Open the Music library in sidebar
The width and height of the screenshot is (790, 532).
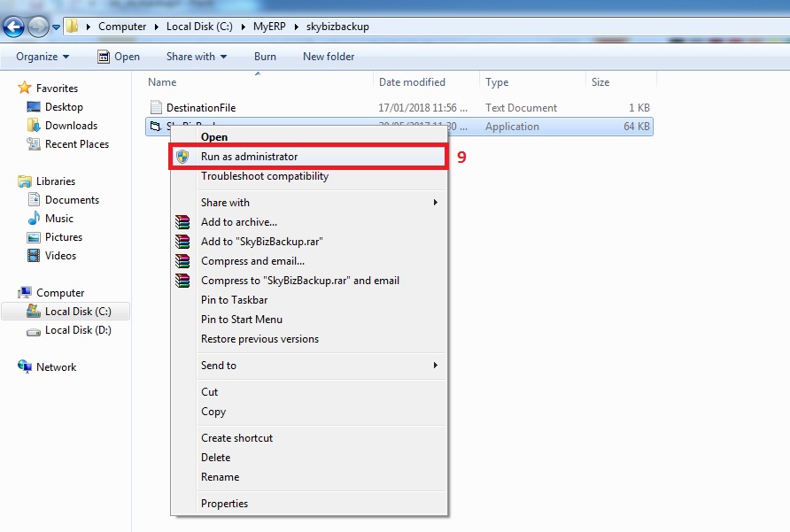[x=58, y=219]
